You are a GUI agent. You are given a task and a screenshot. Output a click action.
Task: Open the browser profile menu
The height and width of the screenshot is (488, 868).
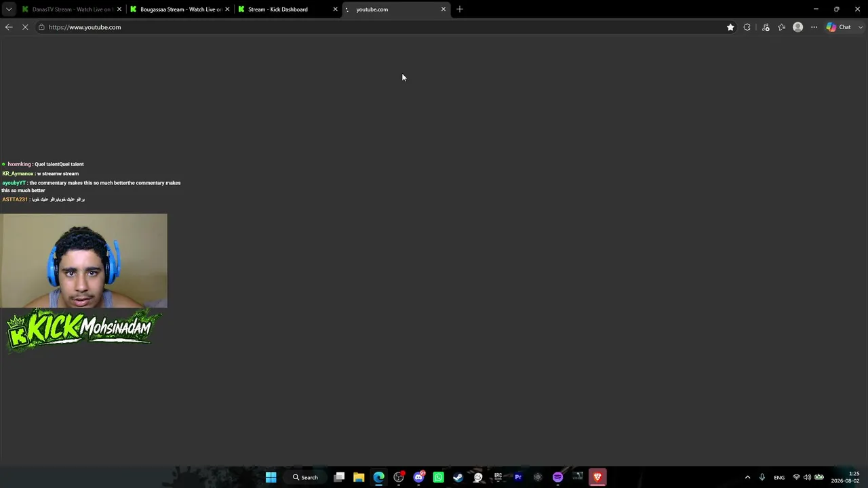798,27
